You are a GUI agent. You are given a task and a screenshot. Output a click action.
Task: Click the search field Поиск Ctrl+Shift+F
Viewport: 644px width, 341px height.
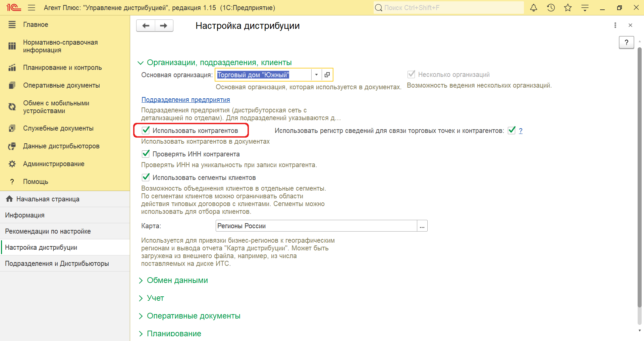pyautogui.click(x=449, y=8)
